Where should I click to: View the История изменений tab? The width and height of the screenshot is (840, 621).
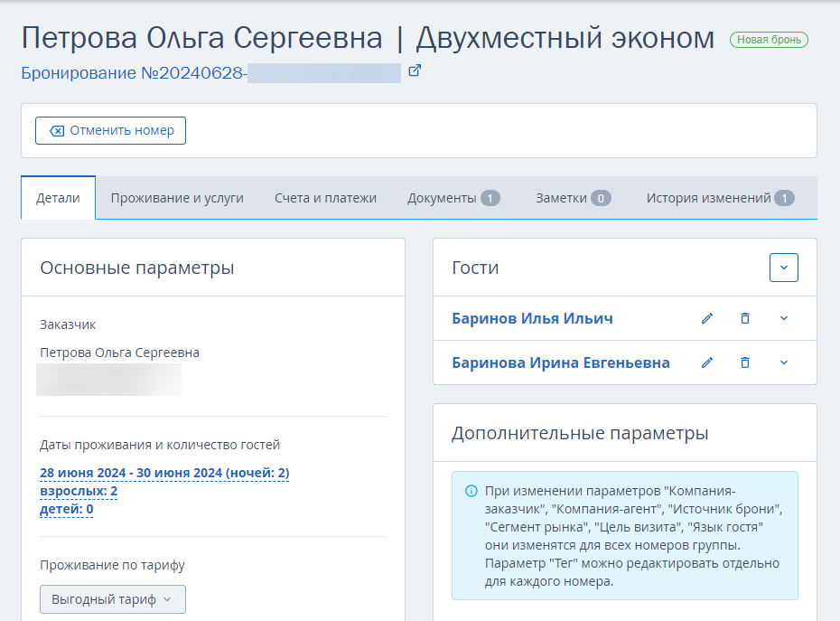720,198
